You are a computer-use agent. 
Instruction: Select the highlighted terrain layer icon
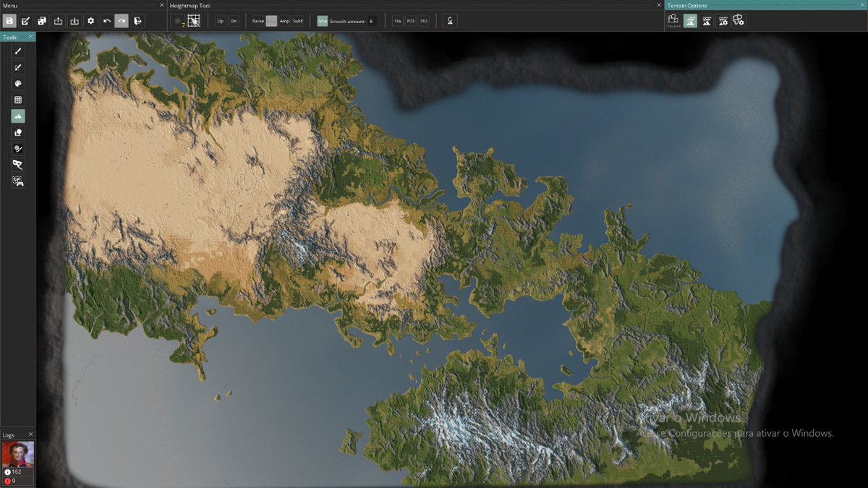point(690,21)
